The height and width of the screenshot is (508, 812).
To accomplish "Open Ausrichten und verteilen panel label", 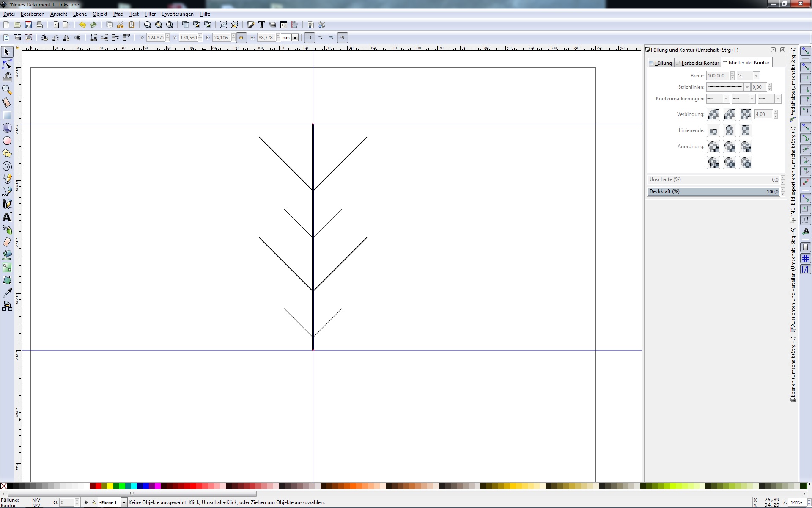I will [793, 280].
